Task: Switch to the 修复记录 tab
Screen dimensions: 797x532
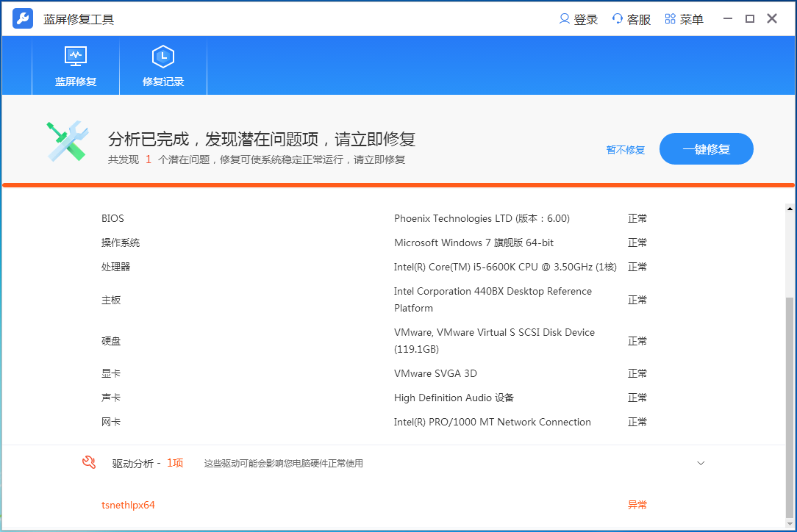Action: [x=162, y=66]
